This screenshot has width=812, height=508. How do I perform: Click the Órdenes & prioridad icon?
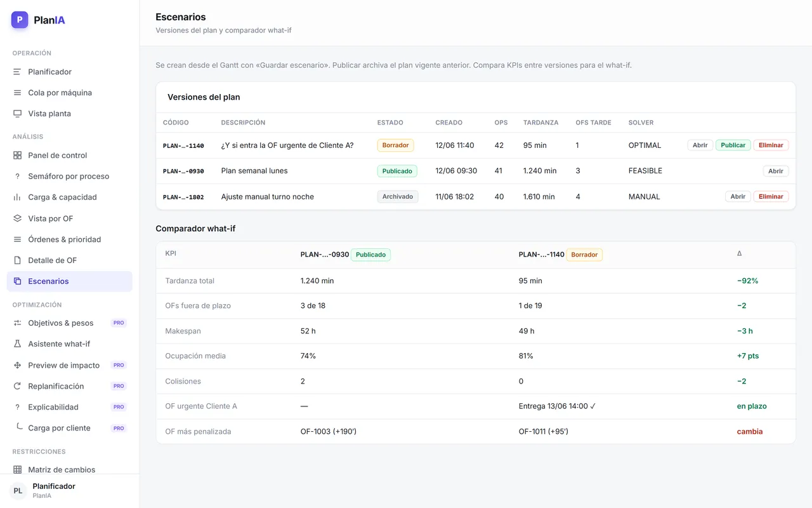pyautogui.click(x=17, y=239)
